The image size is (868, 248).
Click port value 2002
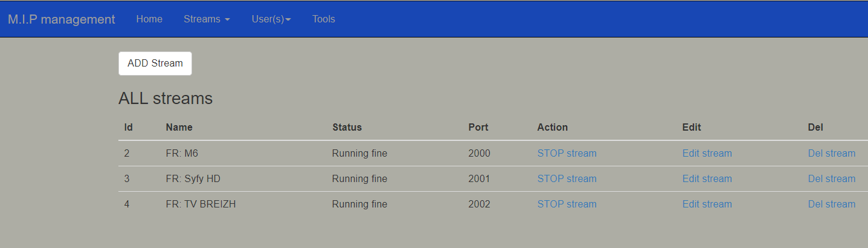[x=479, y=204]
